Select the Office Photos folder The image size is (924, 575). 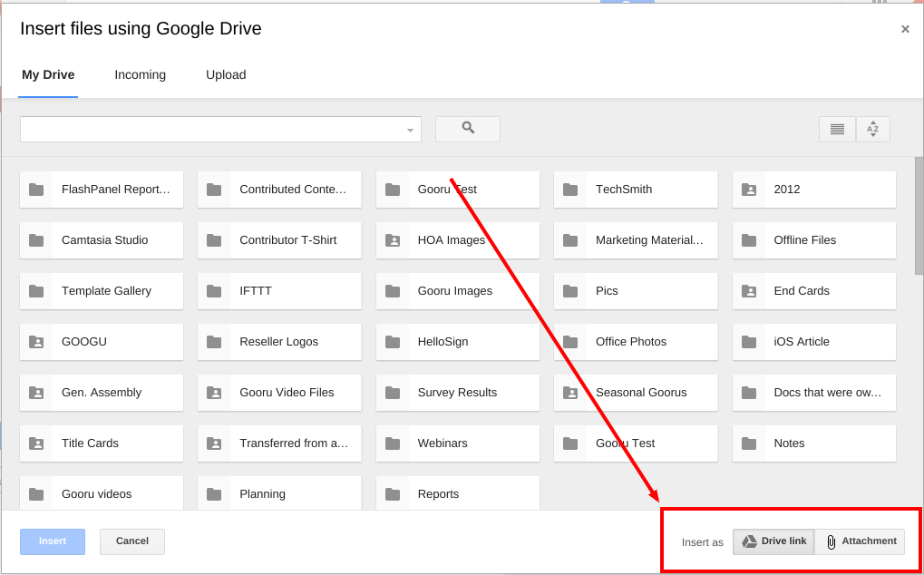636,342
